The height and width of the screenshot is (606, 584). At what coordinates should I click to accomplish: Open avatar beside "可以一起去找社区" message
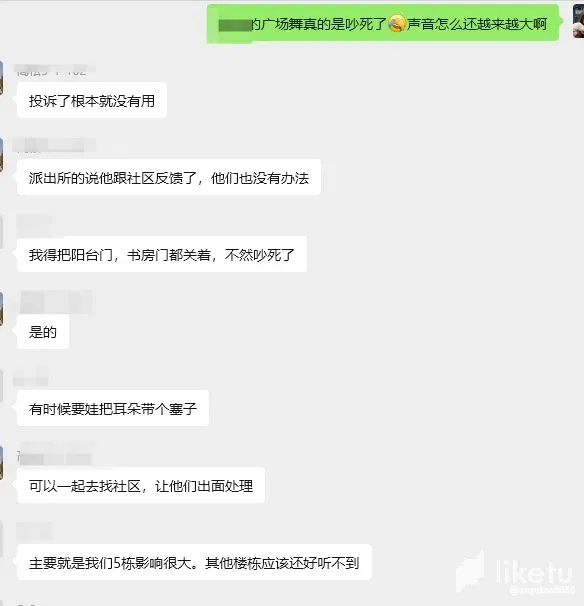tap(2, 463)
